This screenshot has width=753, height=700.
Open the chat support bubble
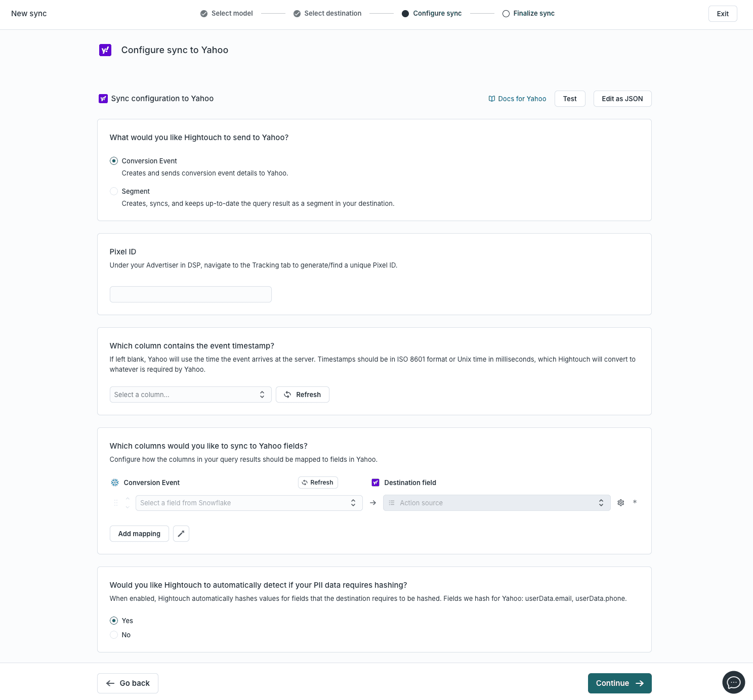733,682
